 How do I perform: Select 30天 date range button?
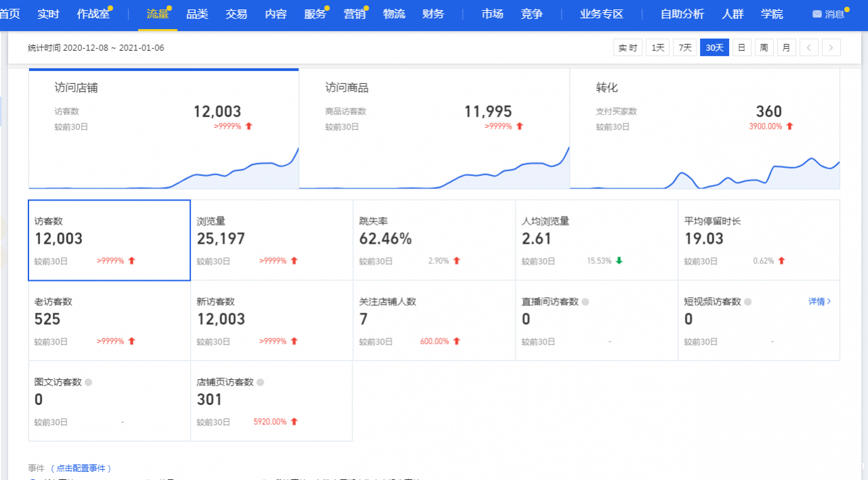[714, 47]
